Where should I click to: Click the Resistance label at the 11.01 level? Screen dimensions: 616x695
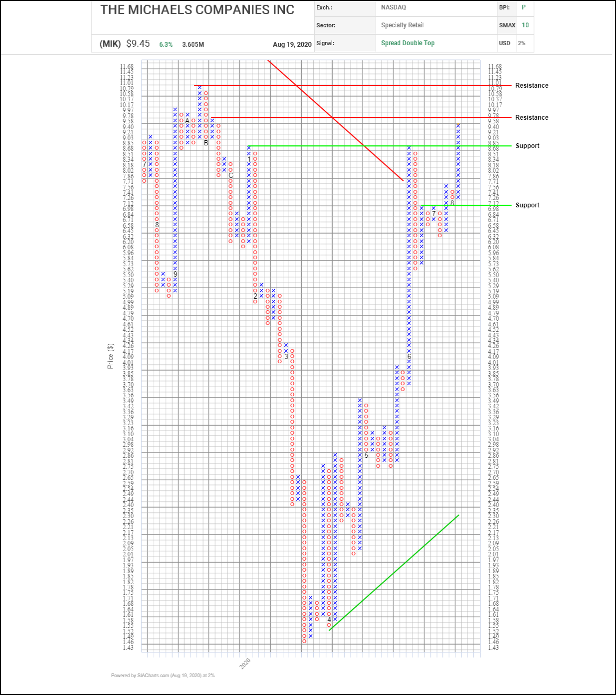point(532,86)
